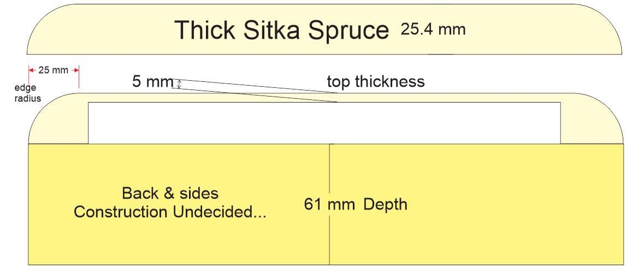644x275 pixels.
Task: Click the '5 mm' thickness label
Action: (153, 82)
